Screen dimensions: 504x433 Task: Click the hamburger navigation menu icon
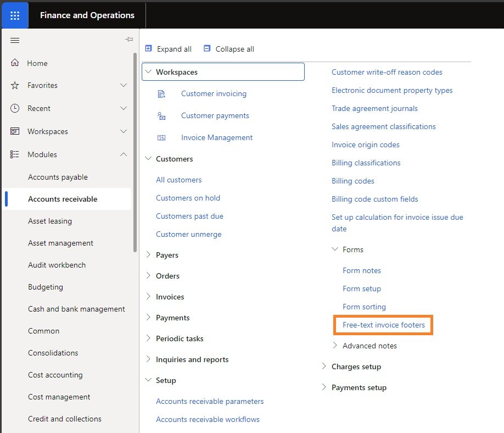point(15,40)
